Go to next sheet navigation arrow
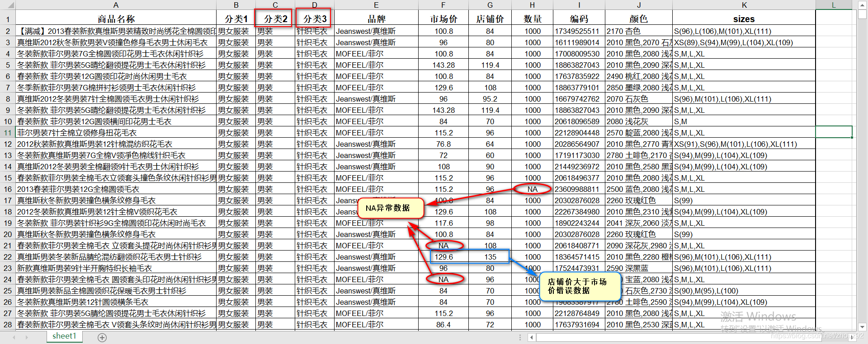 click(27, 337)
